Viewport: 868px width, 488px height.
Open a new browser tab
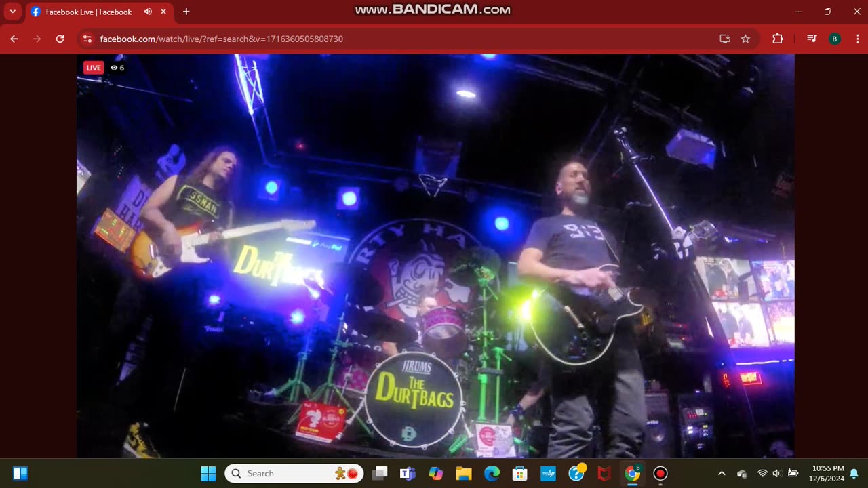(186, 12)
